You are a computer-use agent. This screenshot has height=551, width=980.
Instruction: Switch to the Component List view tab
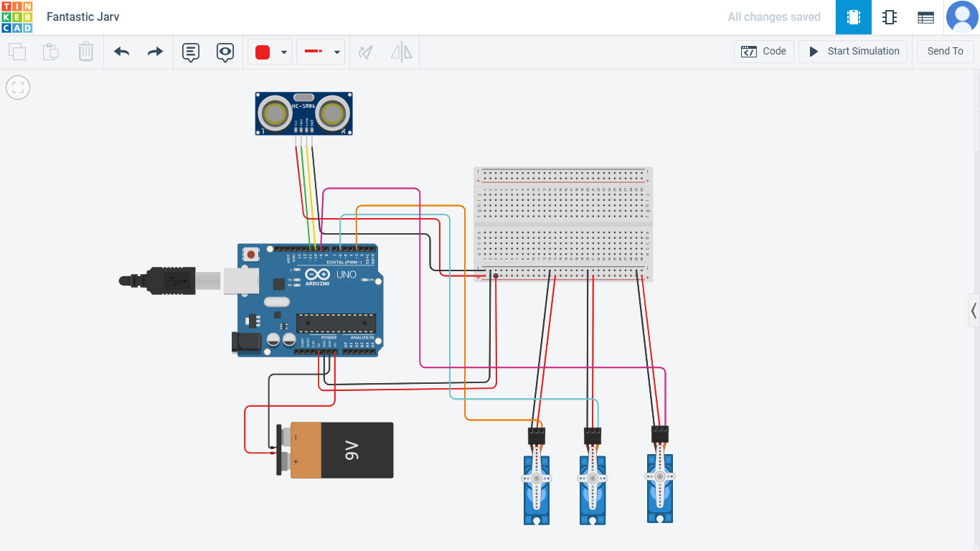tap(925, 17)
